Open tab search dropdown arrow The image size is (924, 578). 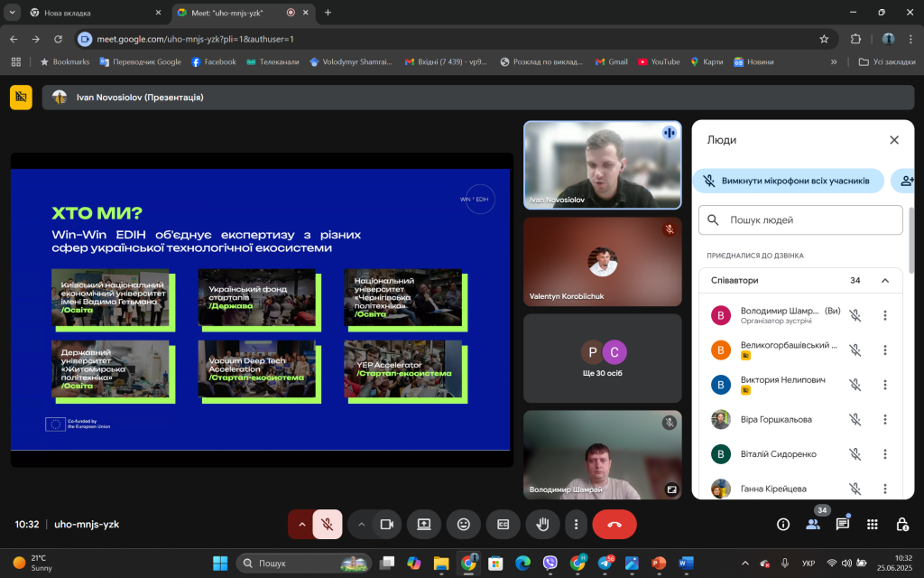(x=12, y=13)
